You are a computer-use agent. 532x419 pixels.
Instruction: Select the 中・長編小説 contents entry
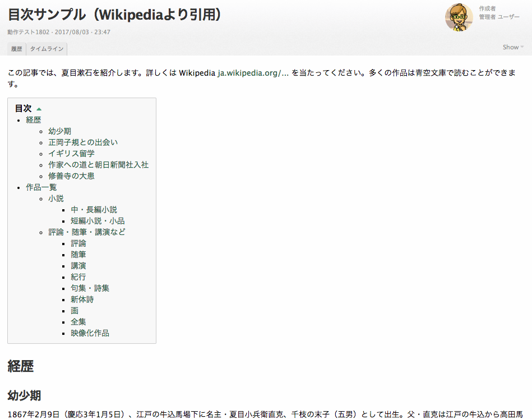pyautogui.click(x=94, y=210)
